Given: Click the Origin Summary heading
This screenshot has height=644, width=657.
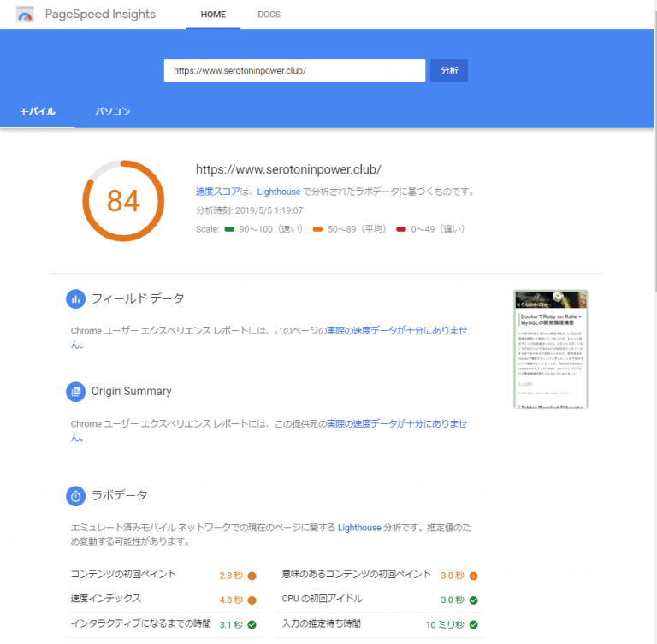Looking at the screenshot, I should (x=132, y=392).
